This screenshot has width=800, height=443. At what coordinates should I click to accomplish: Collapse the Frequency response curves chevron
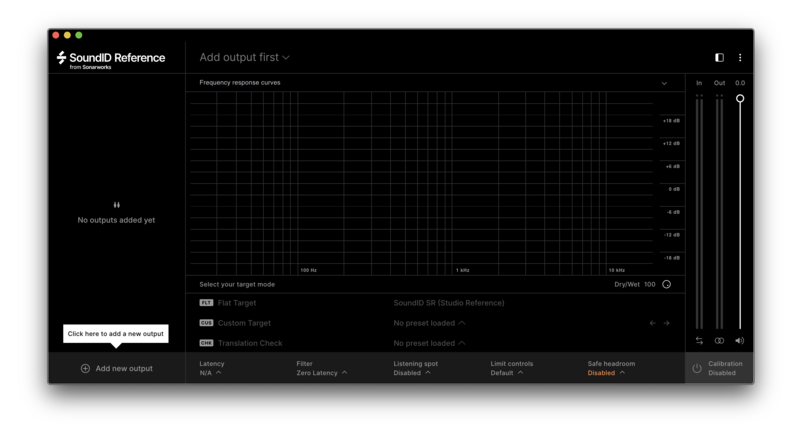(x=664, y=83)
